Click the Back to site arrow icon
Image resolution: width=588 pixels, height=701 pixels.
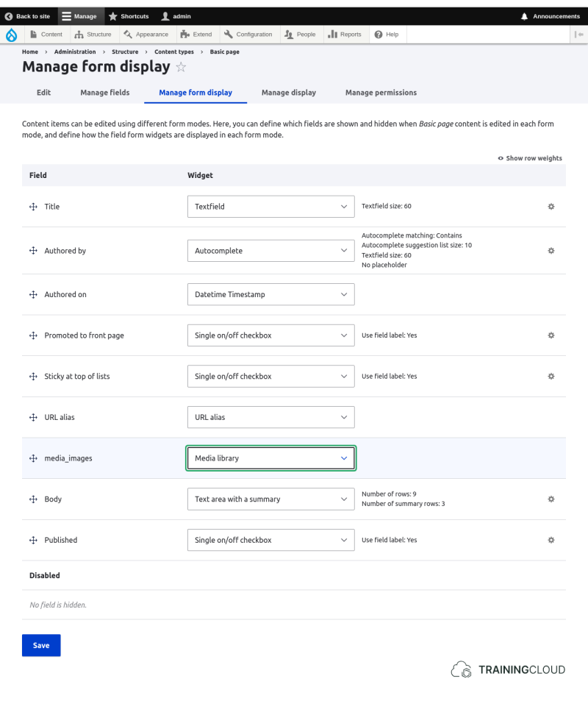[9, 16]
